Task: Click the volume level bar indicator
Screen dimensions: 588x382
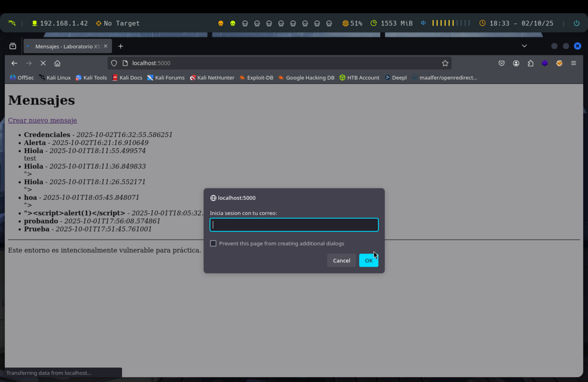Action: pyautogui.click(x=451, y=23)
